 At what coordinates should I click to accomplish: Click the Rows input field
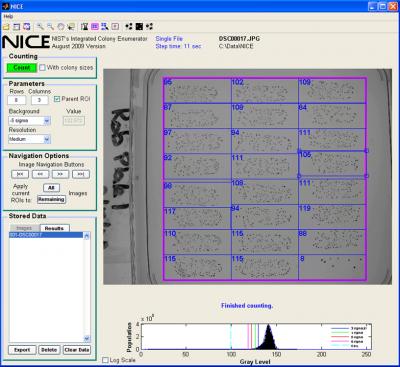click(16, 100)
